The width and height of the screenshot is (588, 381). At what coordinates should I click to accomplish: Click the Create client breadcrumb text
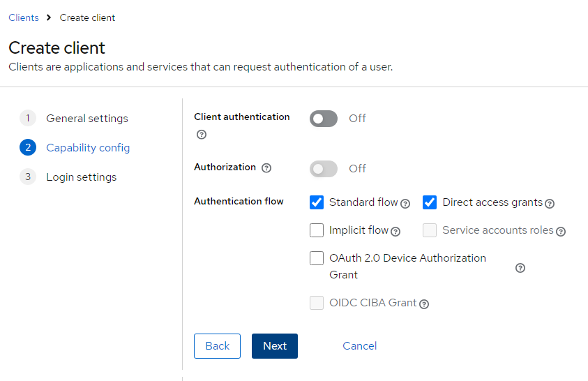click(x=87, y=17)
